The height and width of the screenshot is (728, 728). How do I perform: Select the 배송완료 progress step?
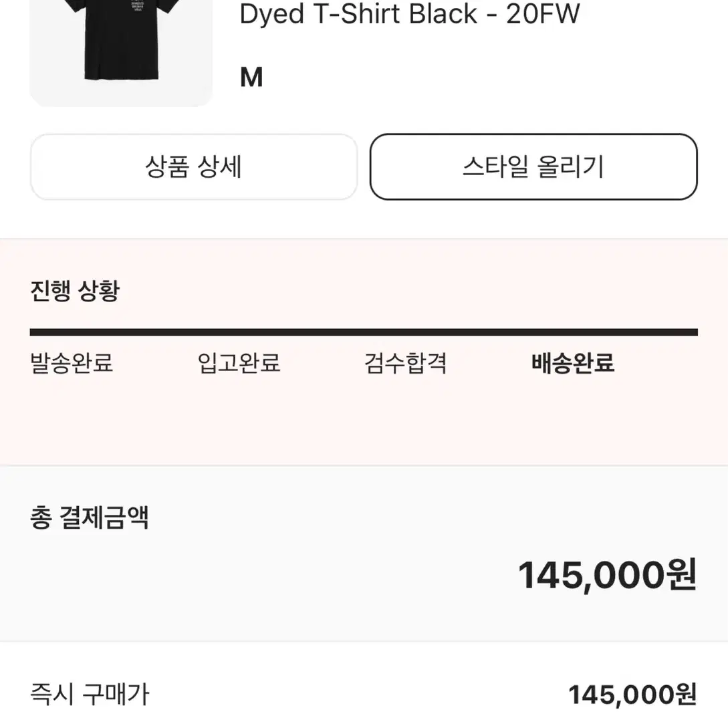573,362
